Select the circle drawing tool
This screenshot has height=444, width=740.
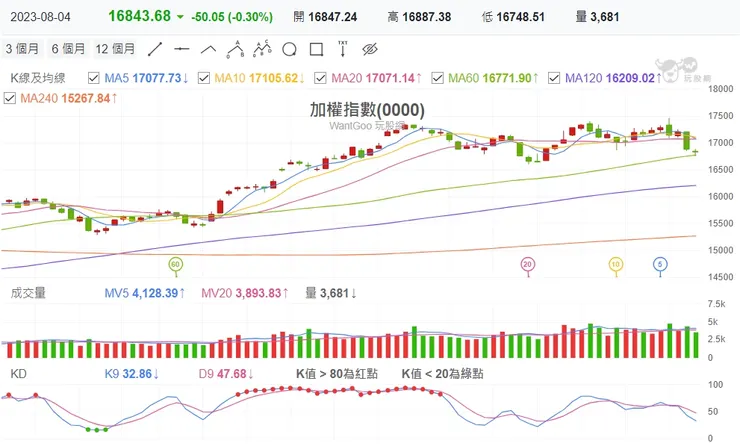(289, 49)
